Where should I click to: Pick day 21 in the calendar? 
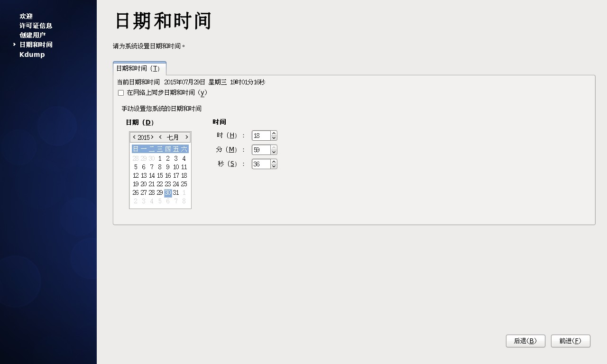[152, 184]
